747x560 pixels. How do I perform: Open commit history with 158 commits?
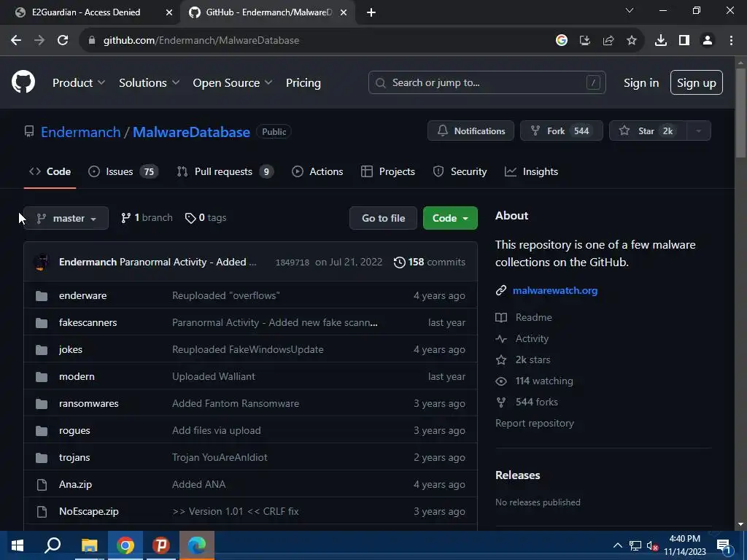coord(429,262)
